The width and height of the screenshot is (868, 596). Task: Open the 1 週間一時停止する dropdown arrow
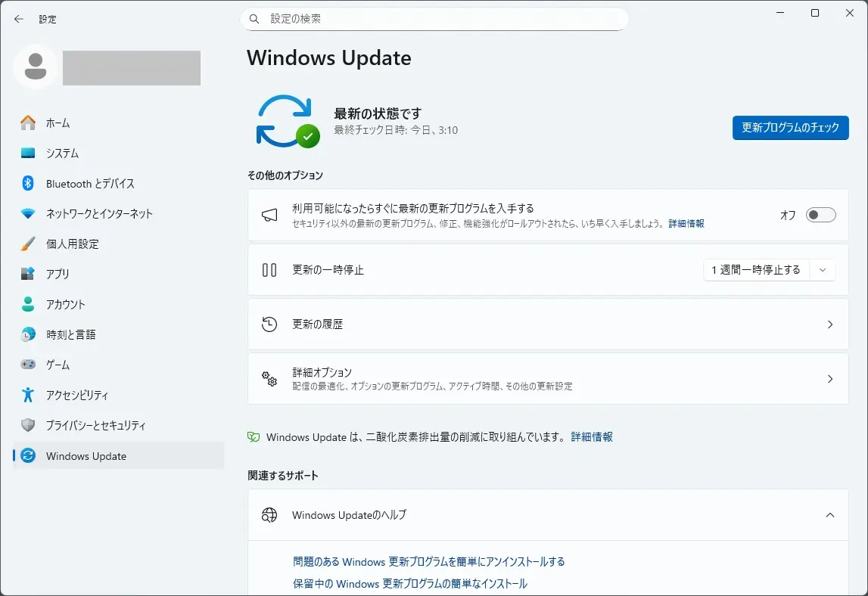coord(823,270)
